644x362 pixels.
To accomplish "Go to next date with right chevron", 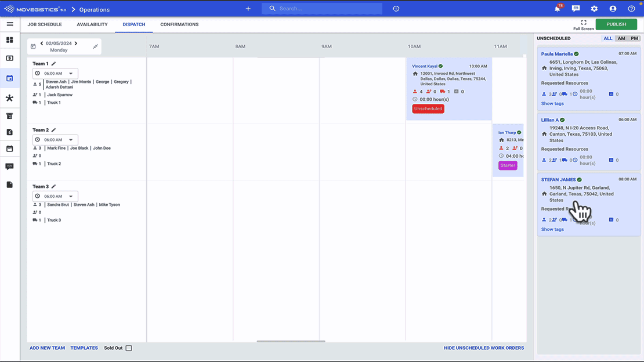I will tap(76, 44).
